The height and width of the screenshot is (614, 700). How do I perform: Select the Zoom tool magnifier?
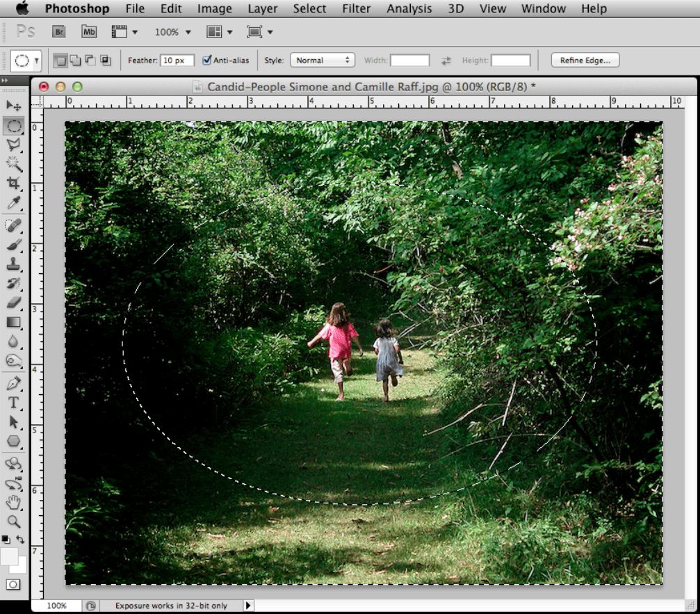tap(14, 522)
